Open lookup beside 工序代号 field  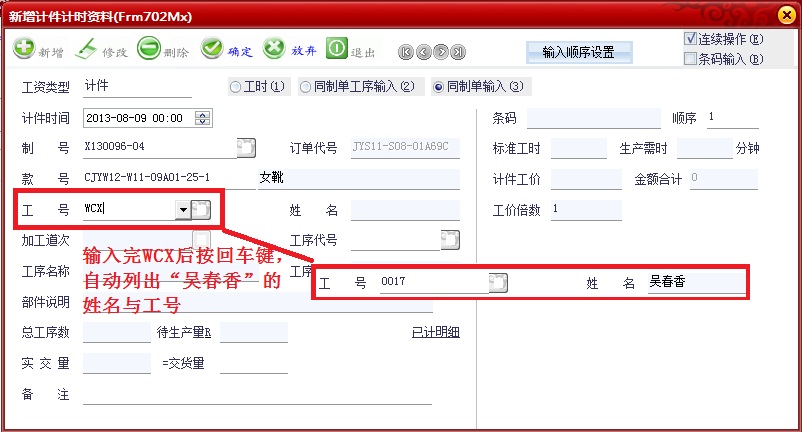click(450, 240)
